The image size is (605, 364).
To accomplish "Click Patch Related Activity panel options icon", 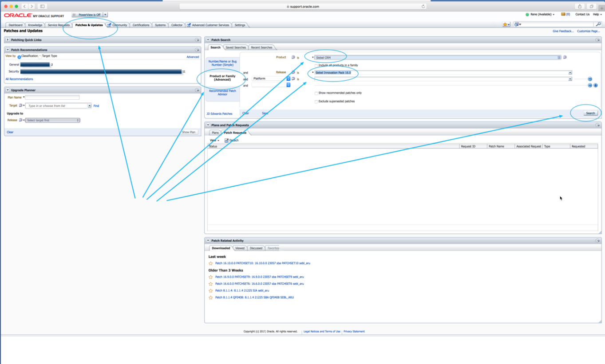I will click(x=597, y=241).
